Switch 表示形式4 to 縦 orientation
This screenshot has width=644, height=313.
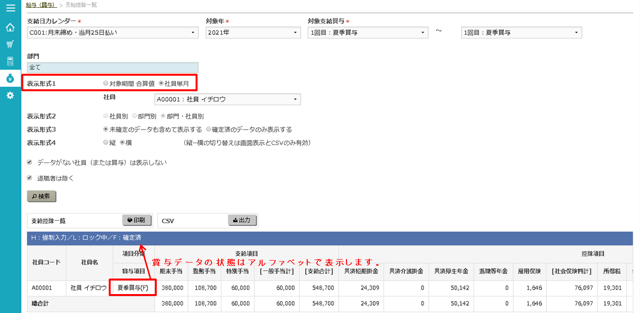tap(105, 143)
